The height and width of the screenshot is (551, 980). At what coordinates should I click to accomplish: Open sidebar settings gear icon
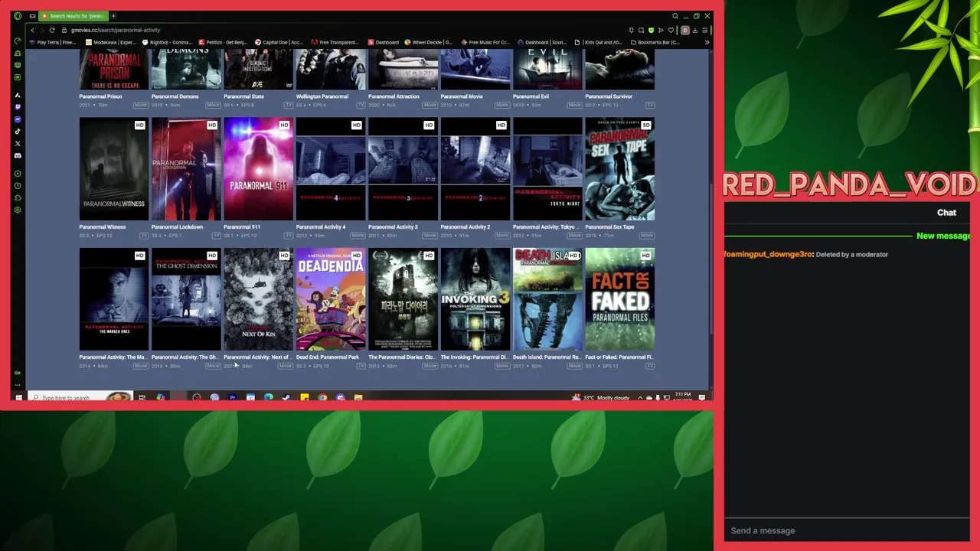[x=18, y=210]
